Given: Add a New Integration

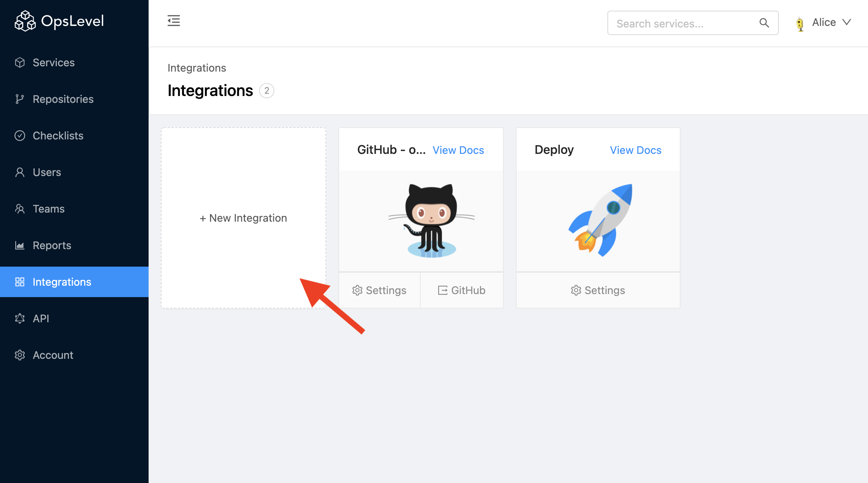Looking at the screenshot, I should click(x=243, y=218).
